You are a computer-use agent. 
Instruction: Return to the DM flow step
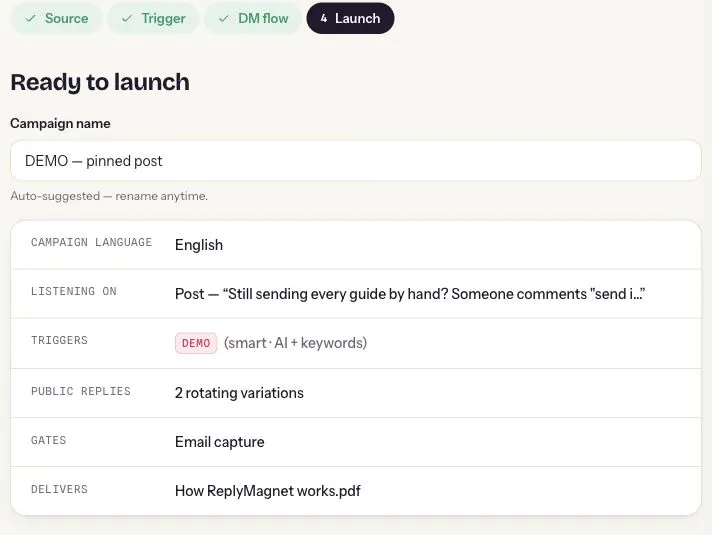coord(252,18)
